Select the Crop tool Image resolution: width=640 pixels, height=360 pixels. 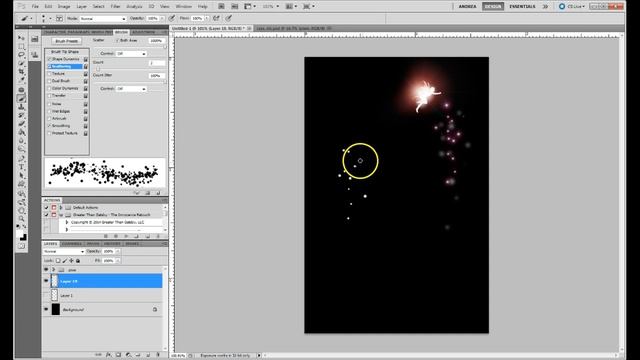21,71
